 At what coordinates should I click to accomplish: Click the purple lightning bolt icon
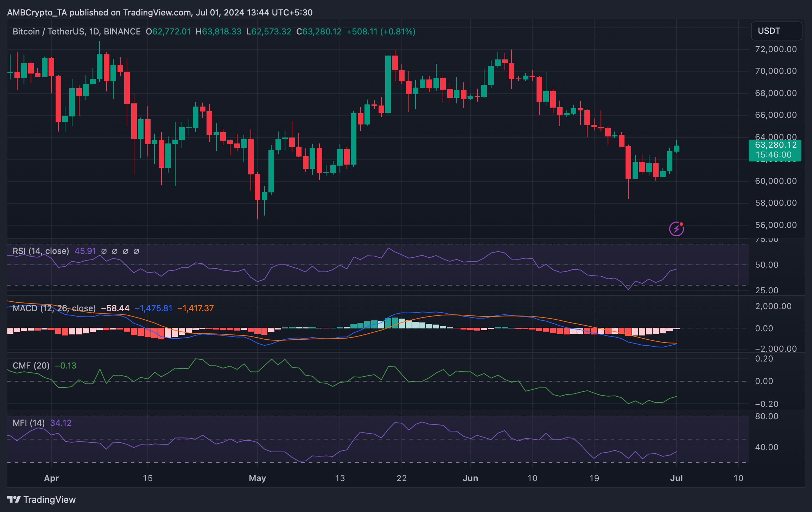point(676,229)
